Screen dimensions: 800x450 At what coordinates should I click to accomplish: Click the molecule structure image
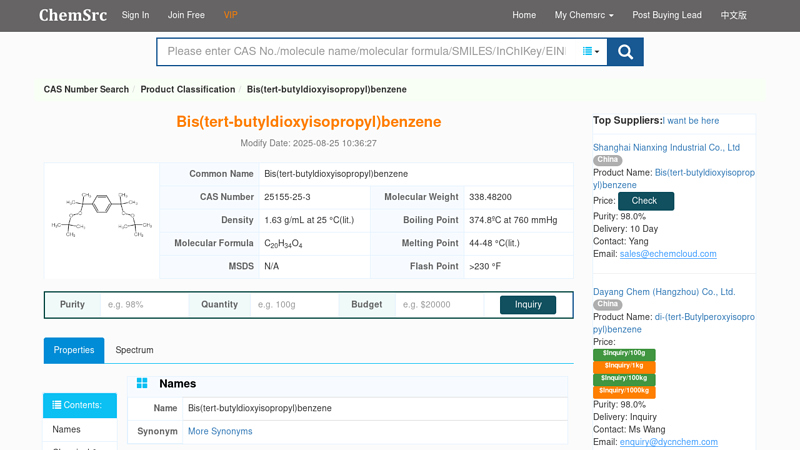pyautogui.click(x=102, y=215)
